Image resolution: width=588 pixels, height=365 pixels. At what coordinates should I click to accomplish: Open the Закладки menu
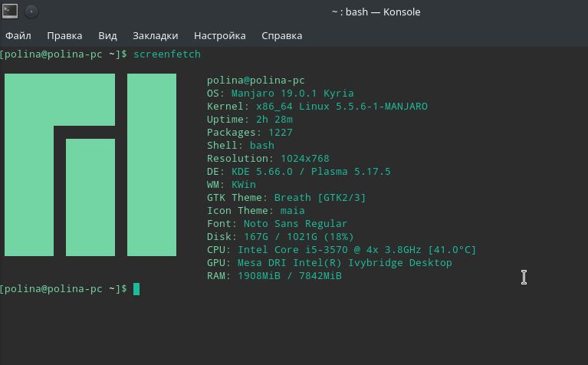coord(156,35)
